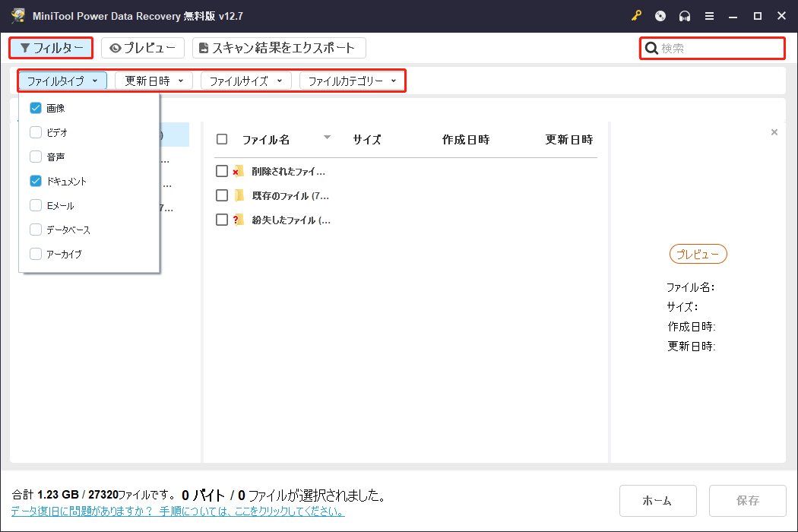Screen dimensions: 798x532
Task: Check the 削除されたファイル row checkbox
Action: point(221,171)
